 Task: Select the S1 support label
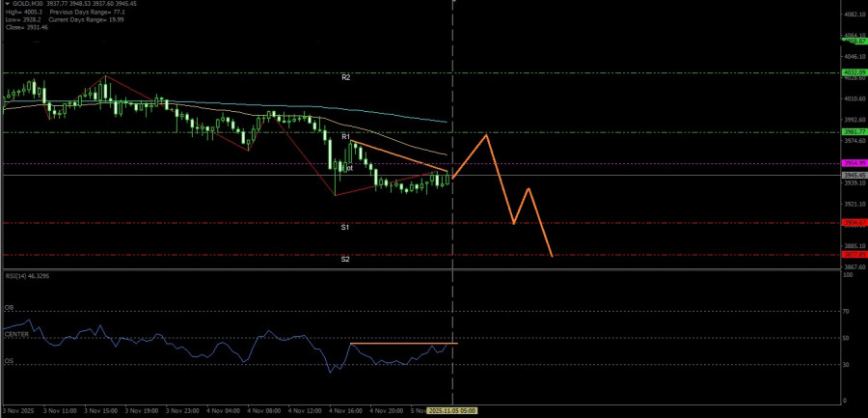(345, 227)
